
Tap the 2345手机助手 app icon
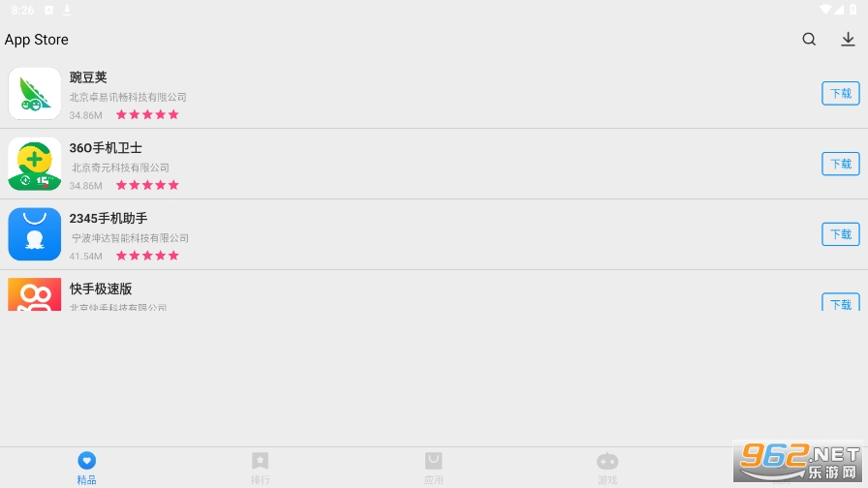pos(34,234)
